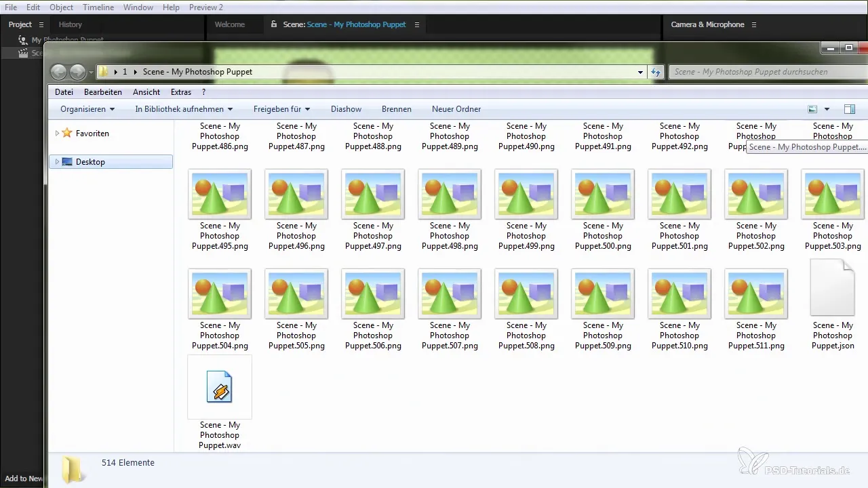Click the Neuer Ordner button

tap(456, 109)
